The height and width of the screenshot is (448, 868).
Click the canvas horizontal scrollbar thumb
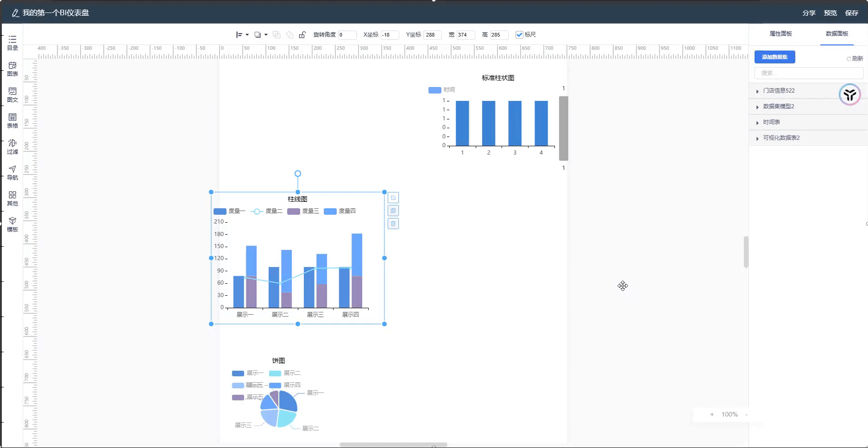(393, 445)
